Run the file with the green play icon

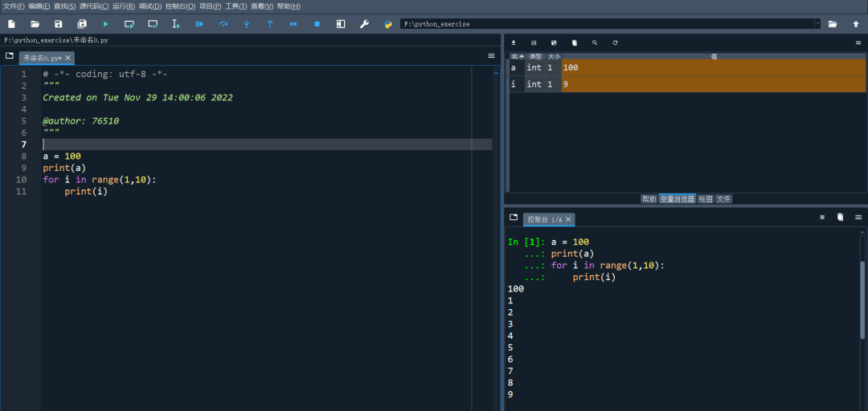click(106, 24)
